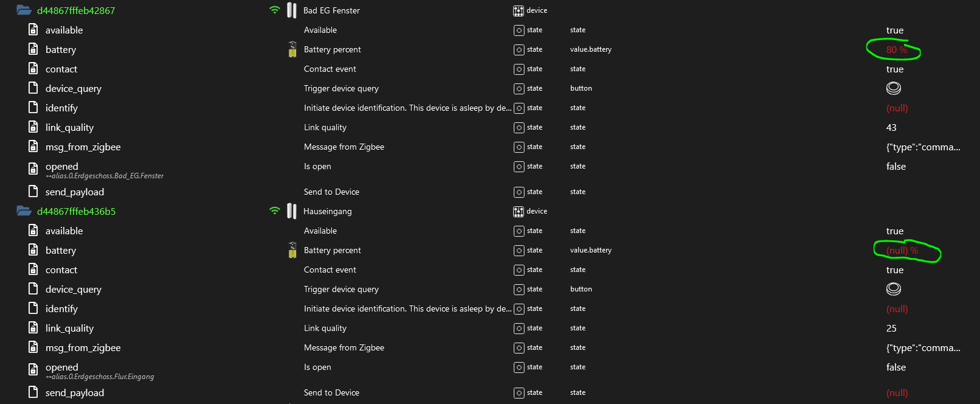This screenshot has height=404, width=980.
Task: Select send_payload under Hauseingang
Action: tap(74, 392)
